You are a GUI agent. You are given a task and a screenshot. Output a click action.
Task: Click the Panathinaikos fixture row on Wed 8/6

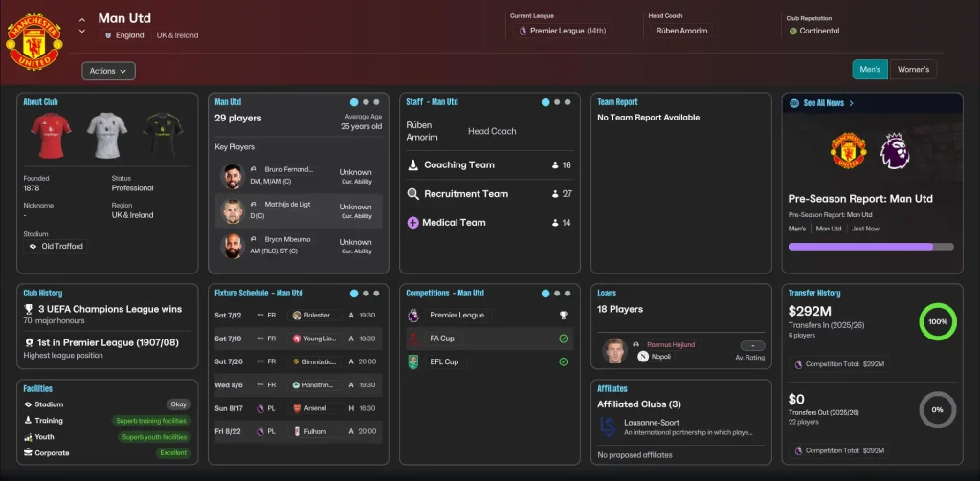tap(299, 384)
